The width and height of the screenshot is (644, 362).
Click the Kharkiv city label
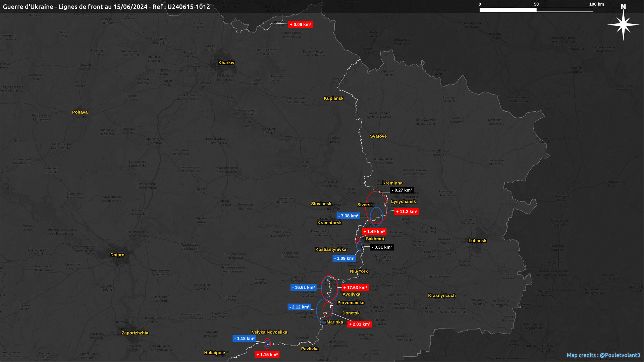(x=226, y=63)
